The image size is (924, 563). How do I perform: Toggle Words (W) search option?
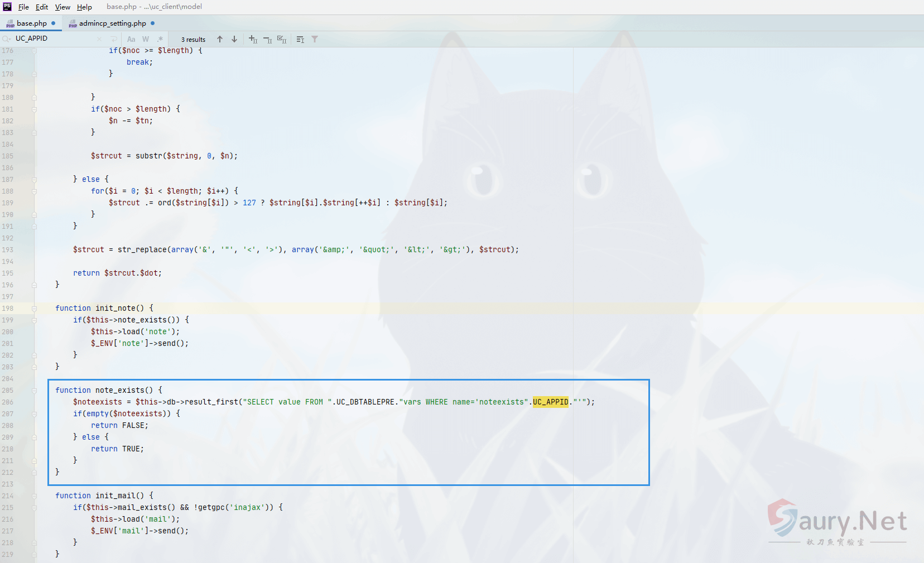click(146, 39)
